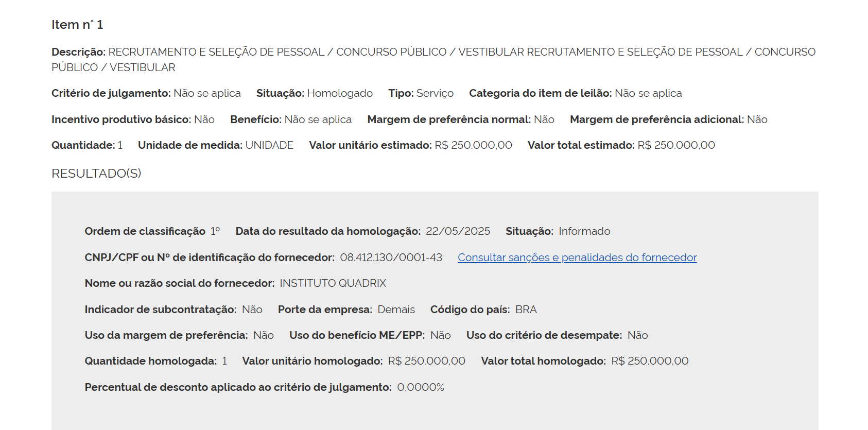Click the 'Ordem de classificação 1º' value
The image size is (868, 430).
(215, 231)
